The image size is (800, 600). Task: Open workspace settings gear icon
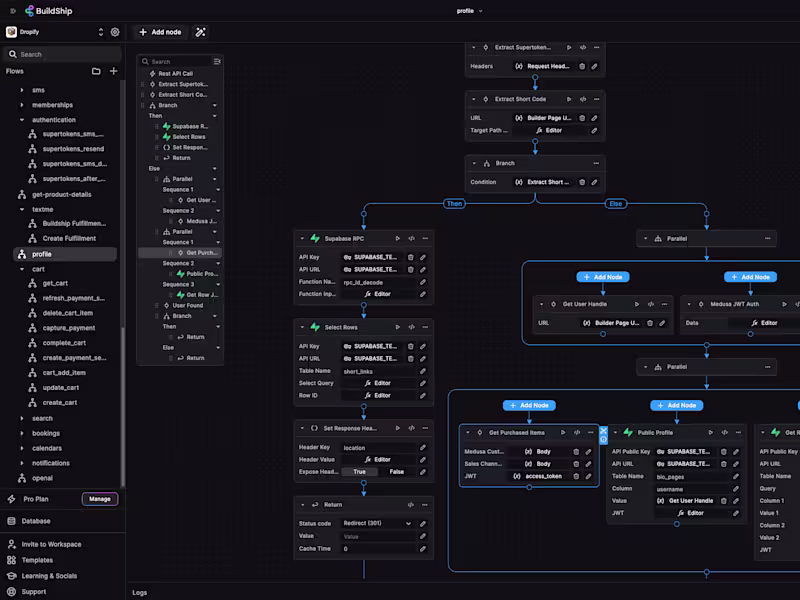pyautogui.click(x=115, y=32)
